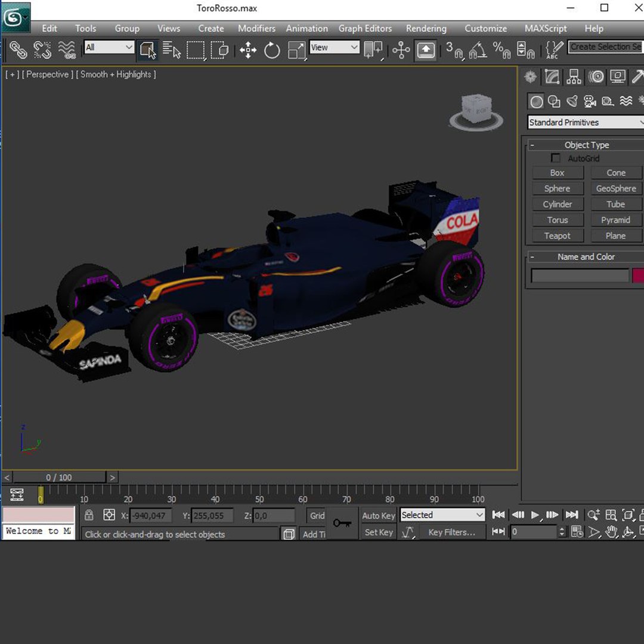Open the Customize menu

(485, 29)
